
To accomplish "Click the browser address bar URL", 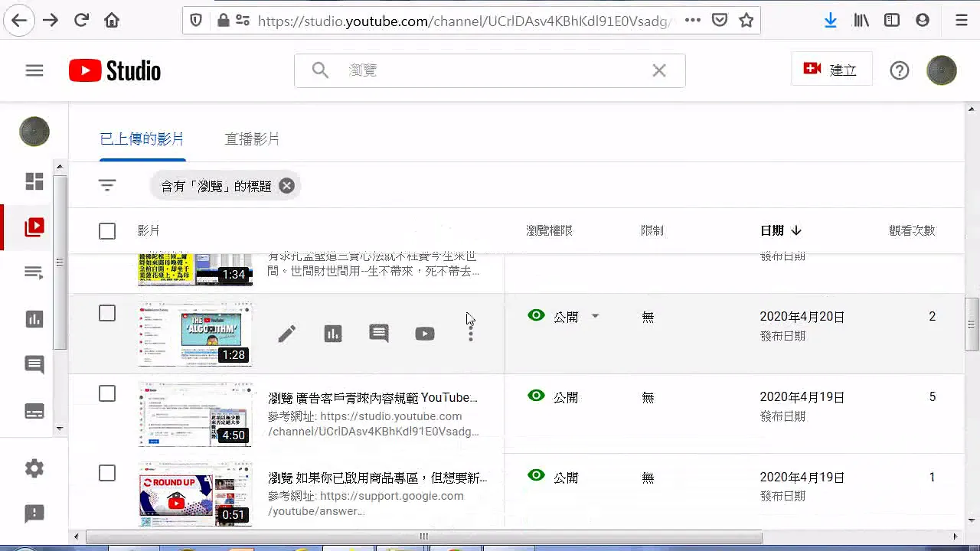I will tap(464, 21).
